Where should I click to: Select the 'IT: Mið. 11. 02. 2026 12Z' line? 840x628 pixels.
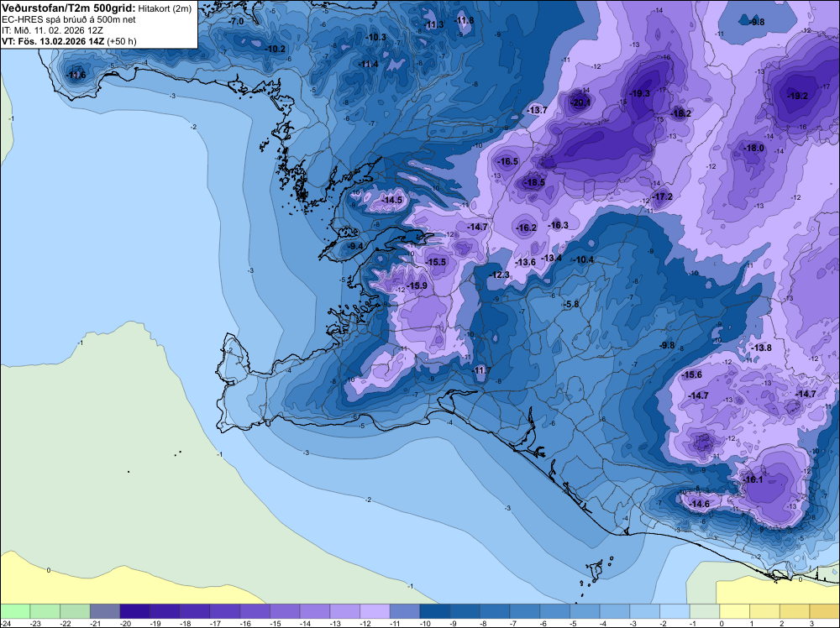tap(52, 30)
